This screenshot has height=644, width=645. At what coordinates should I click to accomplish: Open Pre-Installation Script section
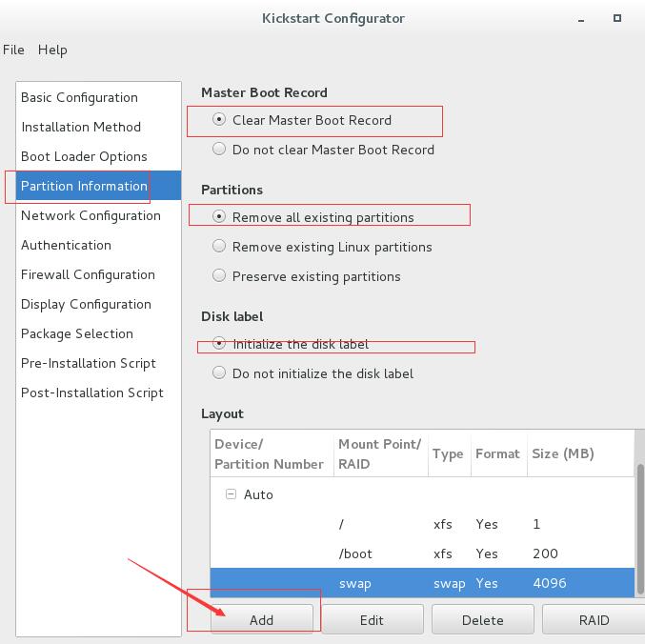[98, 363]
